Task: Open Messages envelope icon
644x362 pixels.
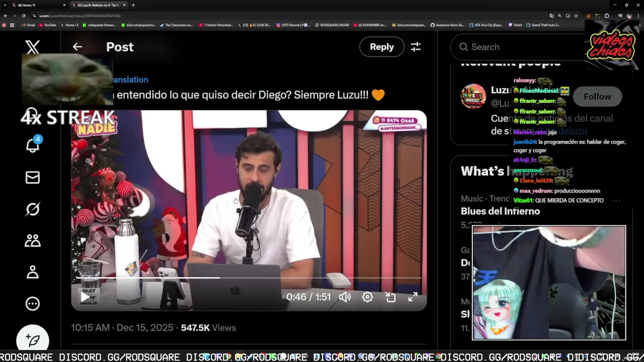Action: pyautogui.click(x=33, y=177)
